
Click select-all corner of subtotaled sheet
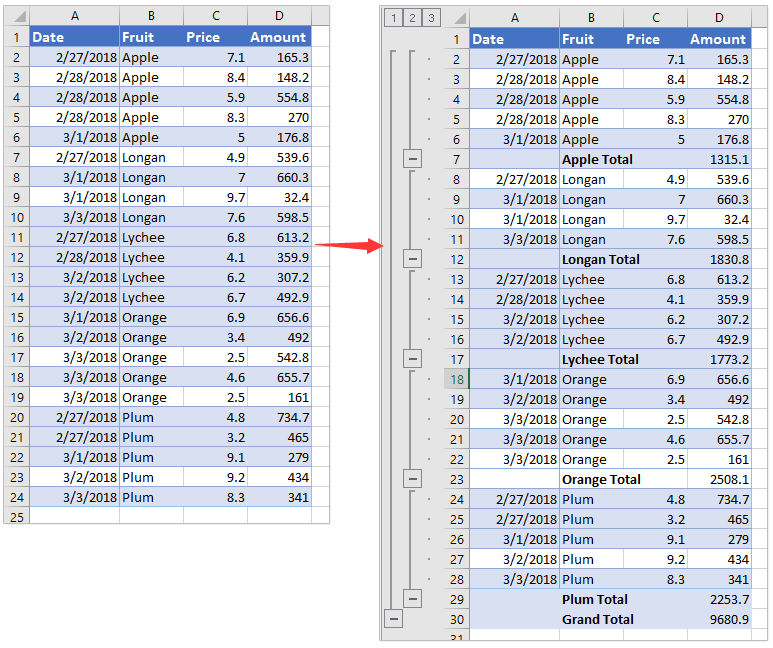(457, 17)
